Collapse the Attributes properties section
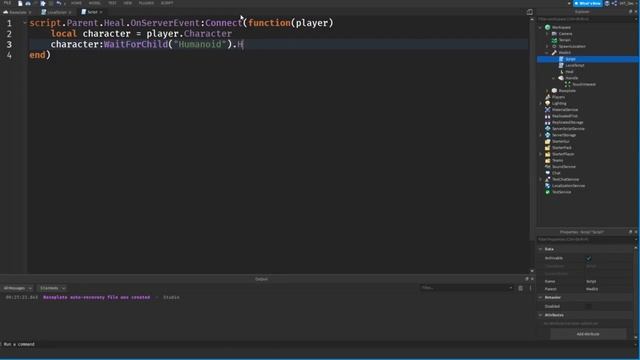Viewport: 640px width, 360px height. [540, 315]
